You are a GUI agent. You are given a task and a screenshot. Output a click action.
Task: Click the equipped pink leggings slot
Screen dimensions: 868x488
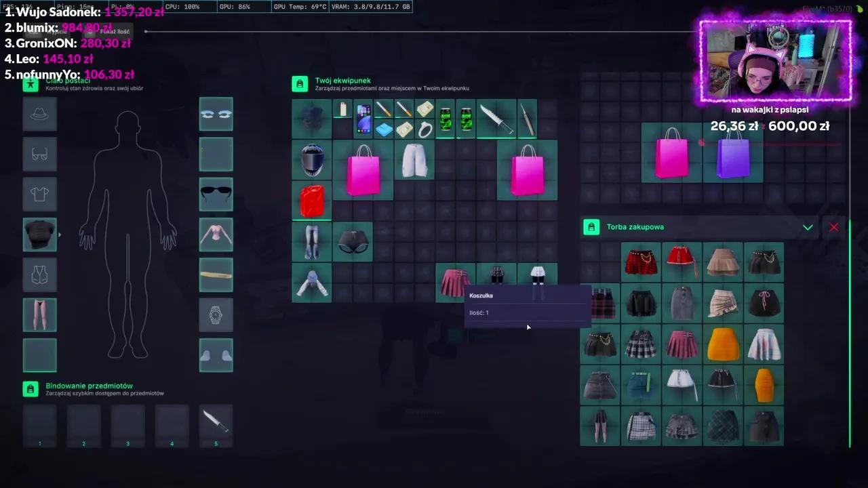click(39, 315)
